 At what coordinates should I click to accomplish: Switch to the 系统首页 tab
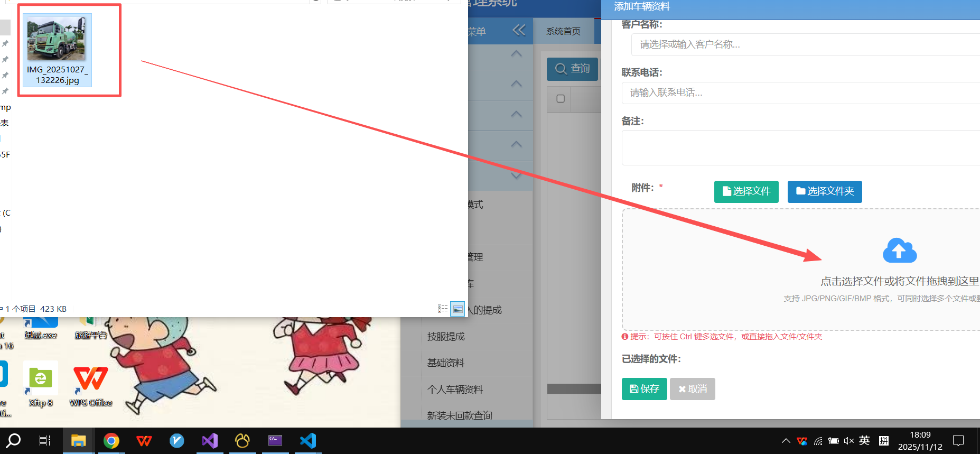click(563, 31)
